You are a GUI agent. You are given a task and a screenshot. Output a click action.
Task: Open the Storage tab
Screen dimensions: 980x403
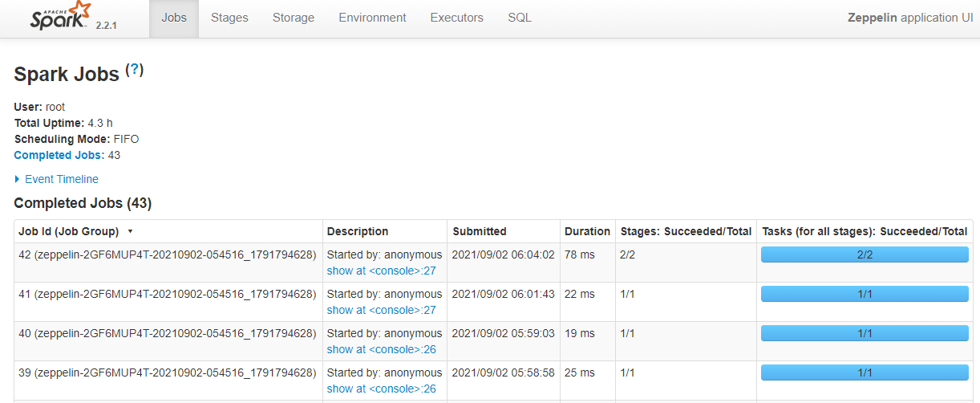294,18
